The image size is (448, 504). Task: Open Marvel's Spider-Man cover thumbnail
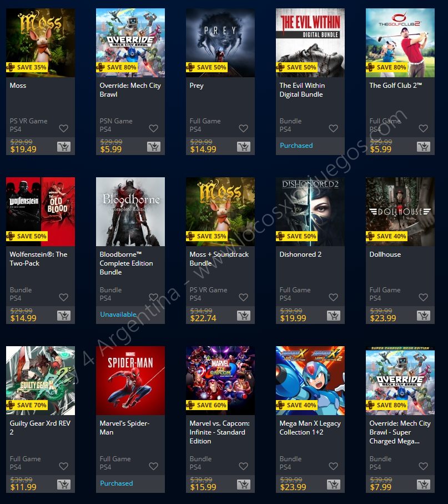point(130,381)
